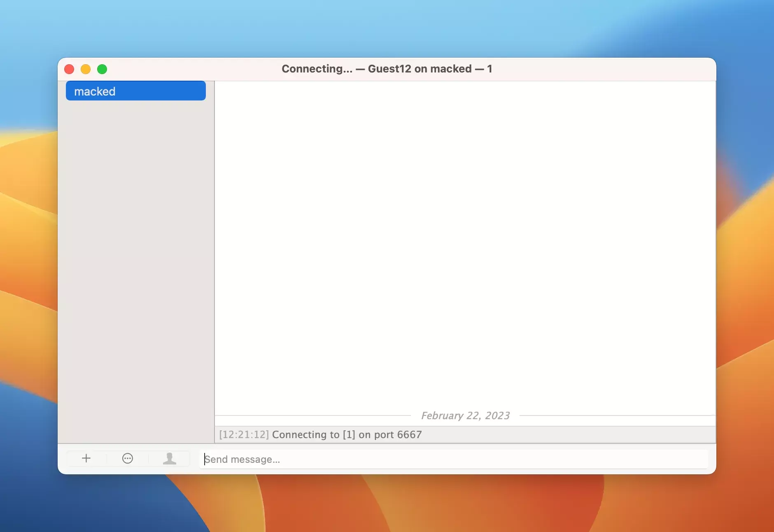
Task: Close the chat window with red button
Action: 69,69
